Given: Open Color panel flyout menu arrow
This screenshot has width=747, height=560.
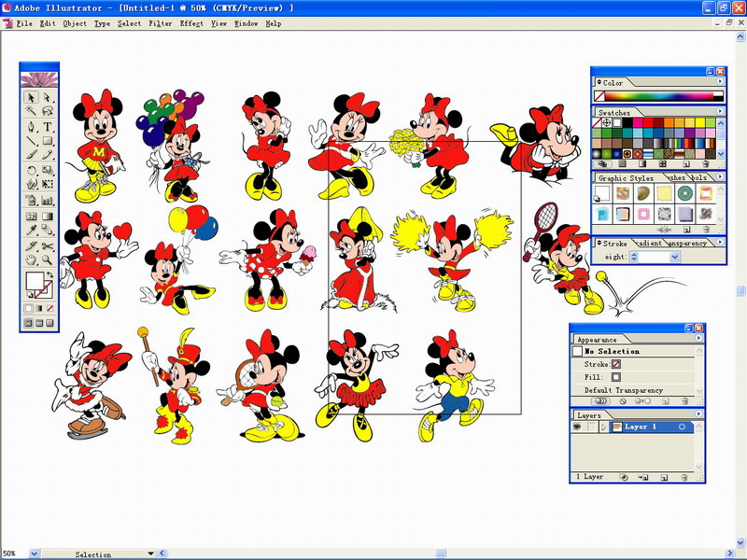Looking at the screenshot, I should [x=720, y=82].
